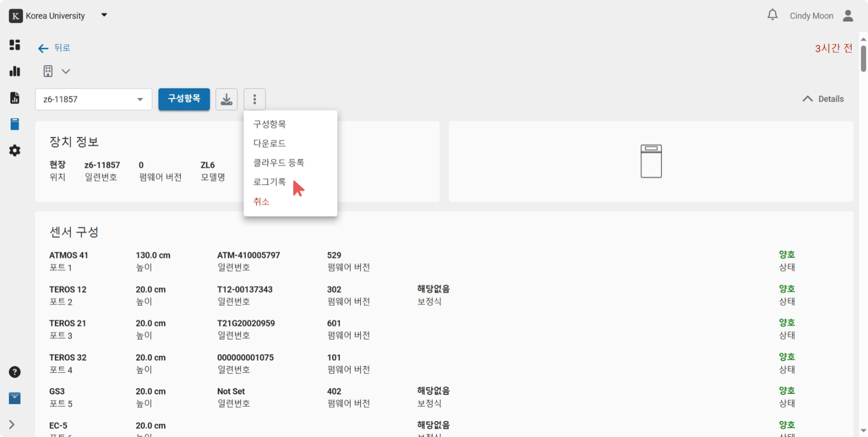The width and height of the screenshot is (868, 437).
Task: Click the 장치 정보 heading
Action: pos(74,142)
